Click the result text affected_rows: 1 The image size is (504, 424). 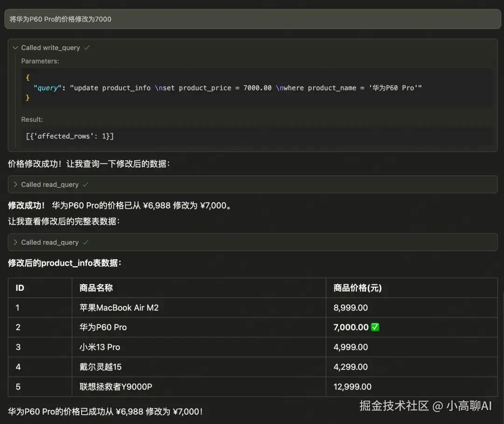pyautogui.click(x=70, y=136)
